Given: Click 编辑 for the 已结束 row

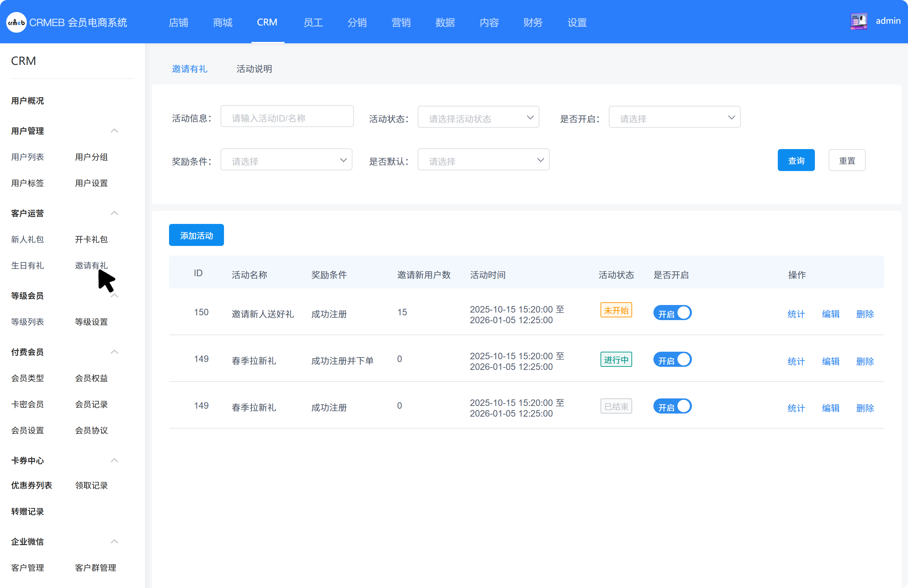Looking at the screenshot, I should pyautogui.click(x=831, y=408).
